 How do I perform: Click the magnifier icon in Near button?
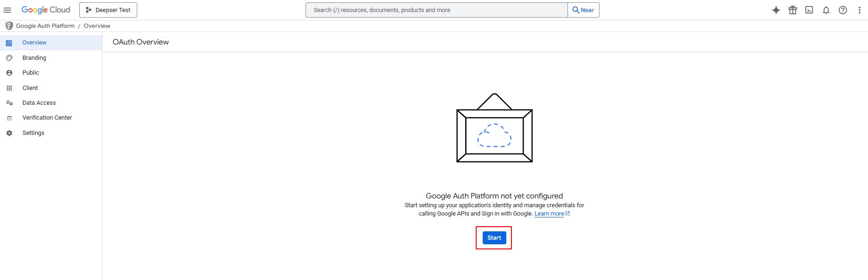click(x=576, y=10)
